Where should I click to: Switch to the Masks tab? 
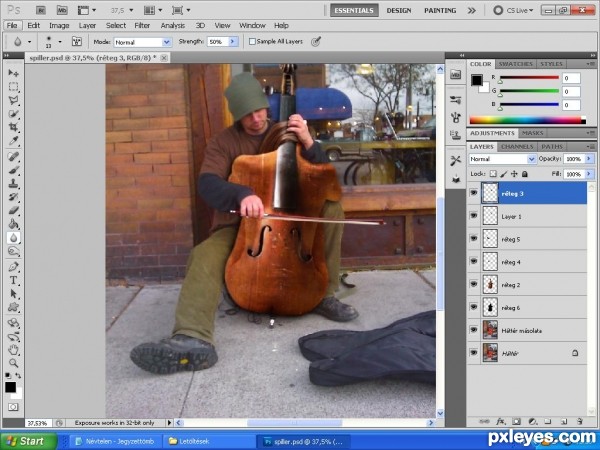pos(532,133)
